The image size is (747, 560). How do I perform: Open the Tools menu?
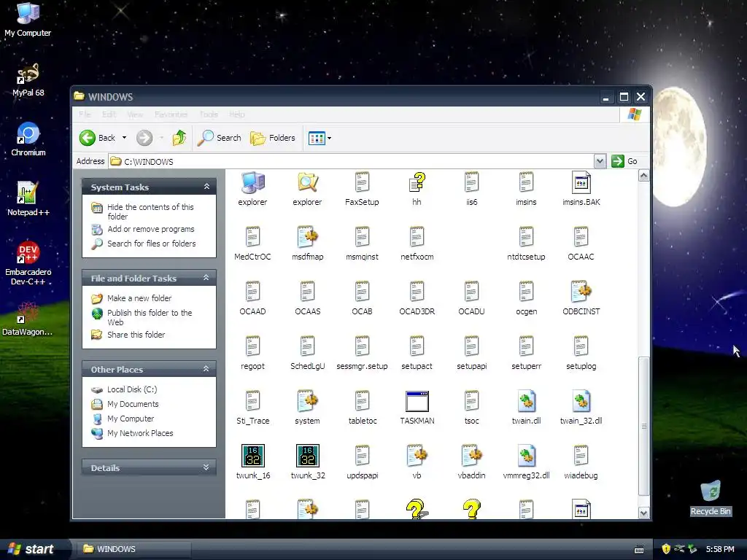tap(209, 114)
